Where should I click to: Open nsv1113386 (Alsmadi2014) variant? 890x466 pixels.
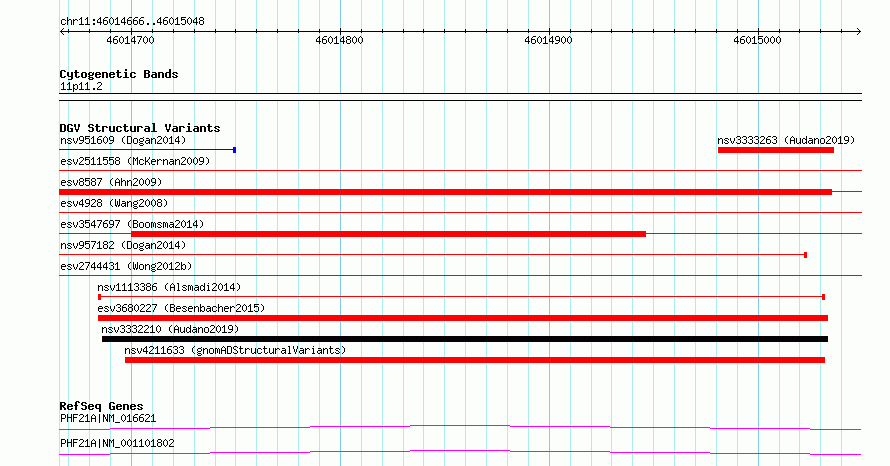(x=169, y=287)
